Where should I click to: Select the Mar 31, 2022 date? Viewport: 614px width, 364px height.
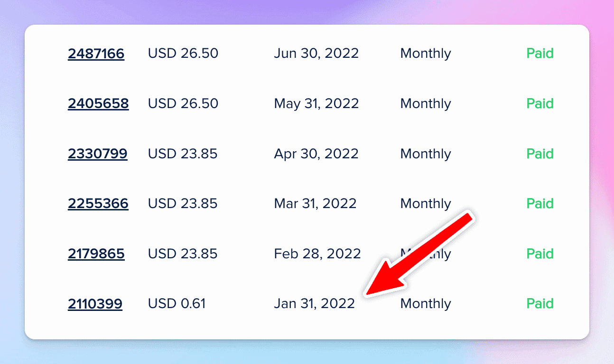tap(315, 204)
